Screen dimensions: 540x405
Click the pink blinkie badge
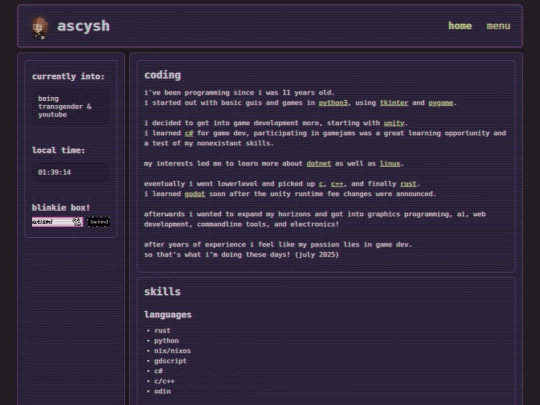(58, 222)
